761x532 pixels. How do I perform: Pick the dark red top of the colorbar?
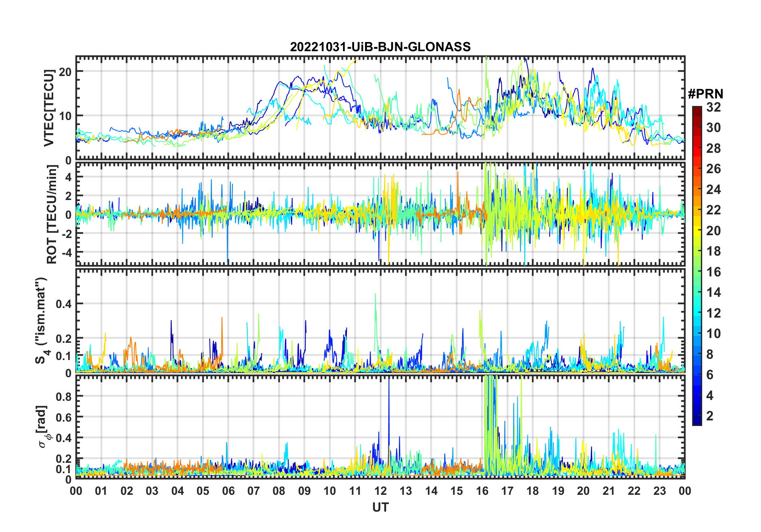(697, 109)
